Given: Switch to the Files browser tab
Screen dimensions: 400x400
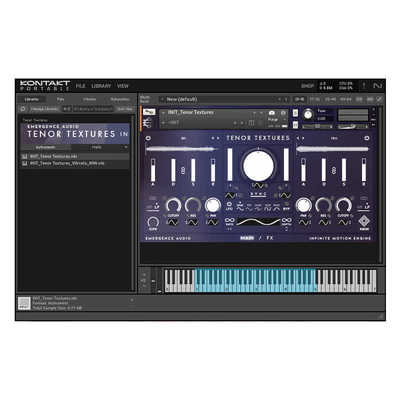Looking at the screenshot, I should (60, 99).
